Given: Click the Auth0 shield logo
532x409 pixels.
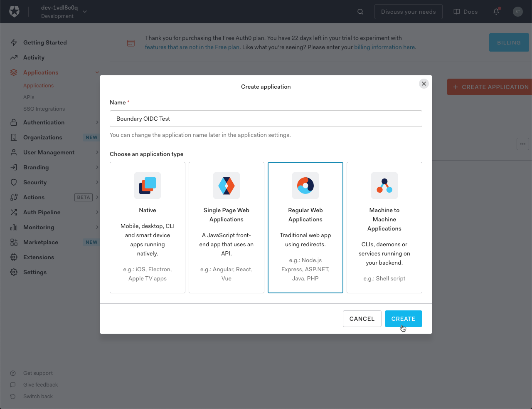Looking at the screenshot, I should point(15,12).
